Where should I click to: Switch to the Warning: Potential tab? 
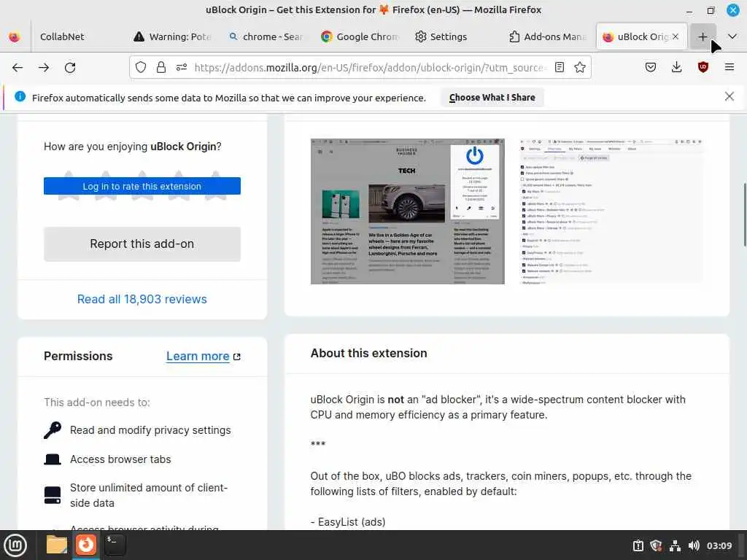(x=172, y=36)
